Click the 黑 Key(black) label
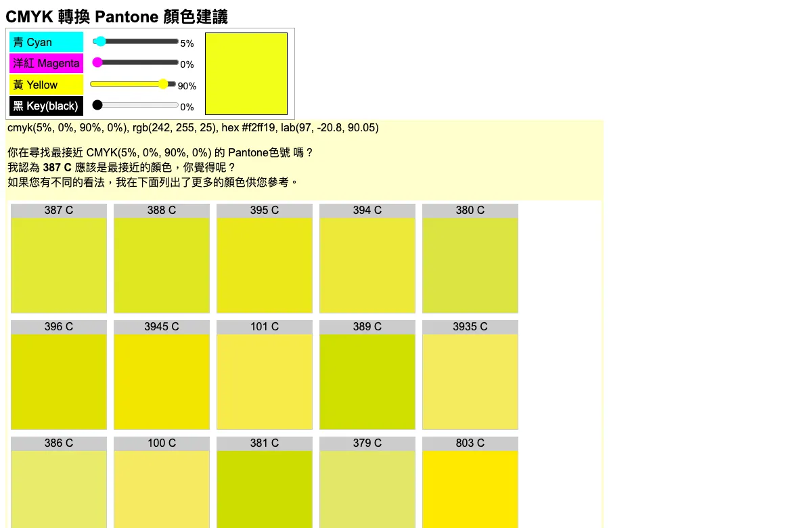 (46, 106)
